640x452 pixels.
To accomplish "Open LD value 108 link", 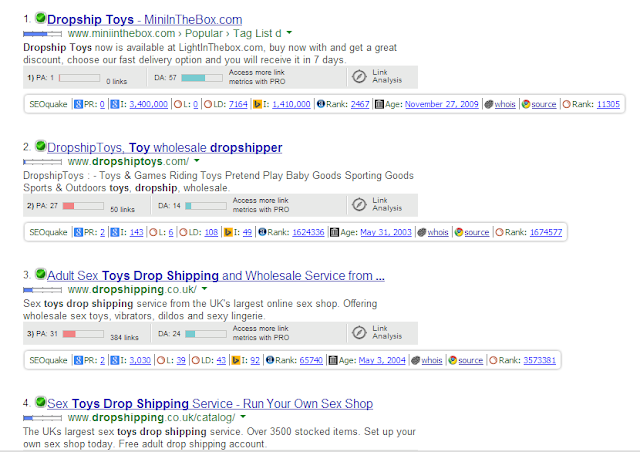I will 211,232.
